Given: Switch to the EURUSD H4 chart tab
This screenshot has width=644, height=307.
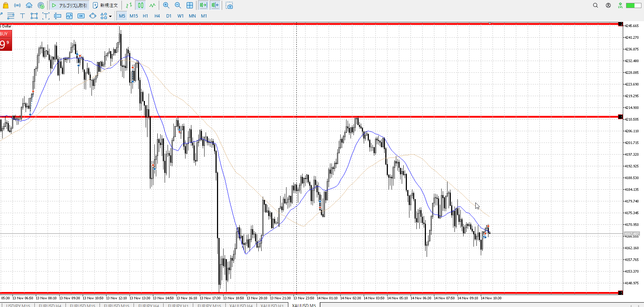Looking at the screenshot, I should 50,305.
